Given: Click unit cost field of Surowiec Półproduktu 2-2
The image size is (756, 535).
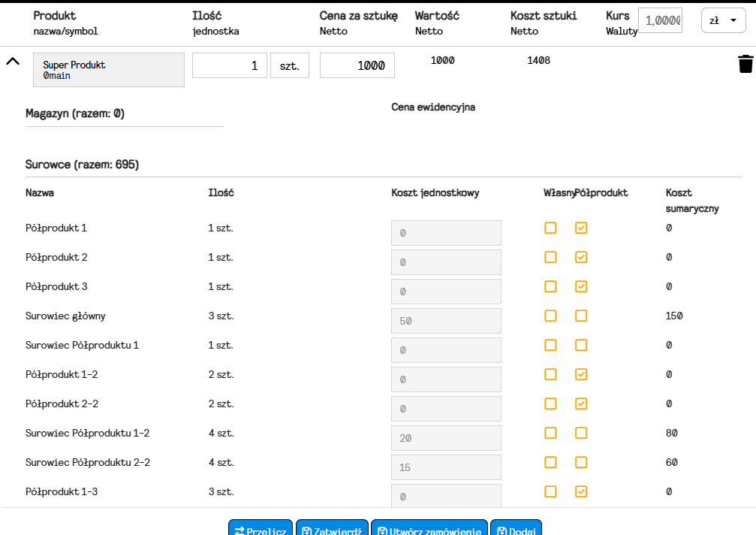Looking at the screenshot, I should [x=446, y=467].
